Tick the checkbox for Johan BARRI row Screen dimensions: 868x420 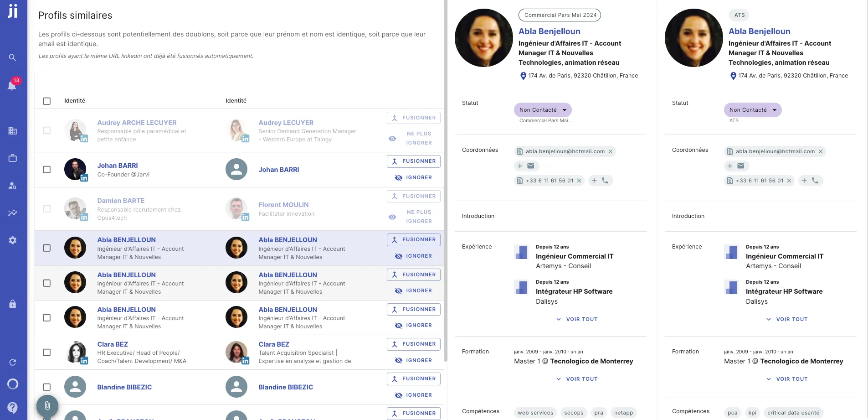[x=47, y=170]
